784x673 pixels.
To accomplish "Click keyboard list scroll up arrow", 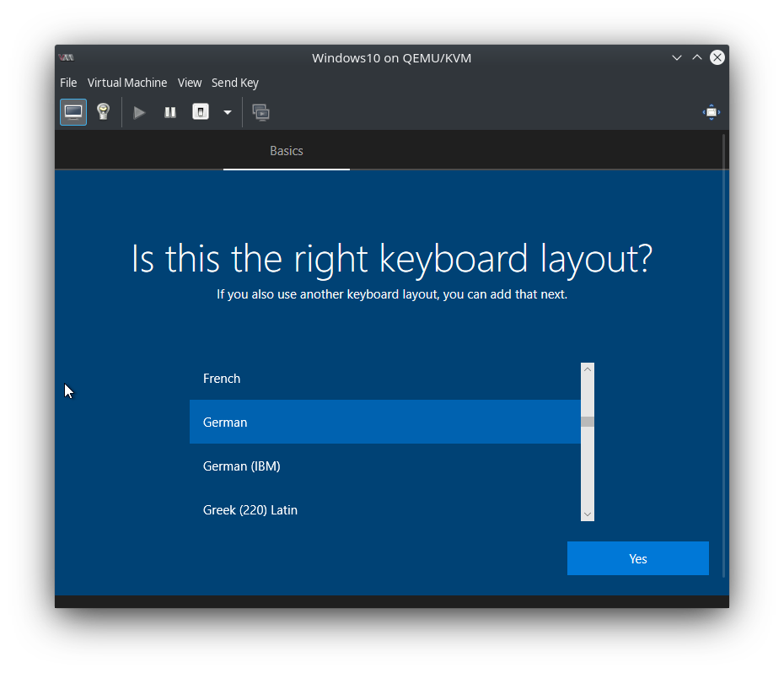I will point(588,369).
